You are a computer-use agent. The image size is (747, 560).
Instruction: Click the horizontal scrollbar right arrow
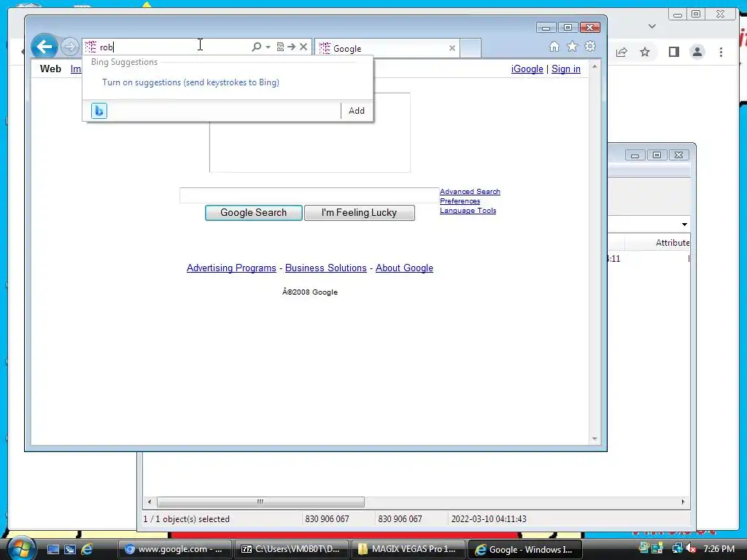pyautogui.click(x=683, y=502)
